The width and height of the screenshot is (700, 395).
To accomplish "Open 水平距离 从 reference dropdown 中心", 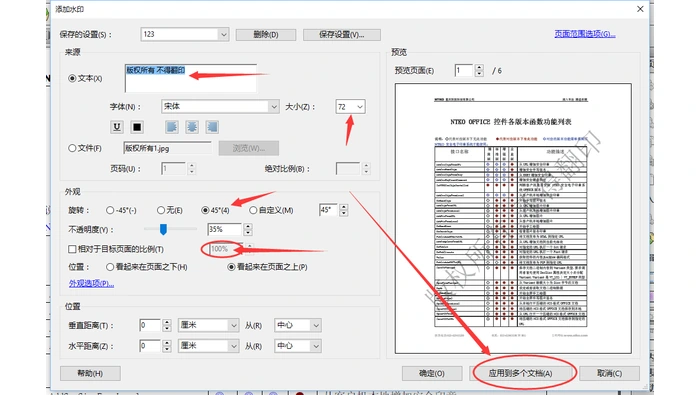I will click(297, 345).
